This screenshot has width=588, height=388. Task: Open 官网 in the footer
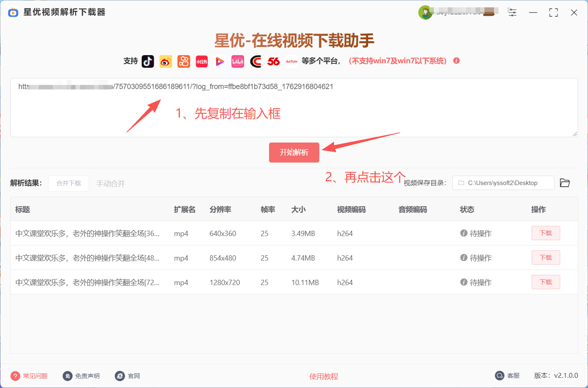click(128, 376)
